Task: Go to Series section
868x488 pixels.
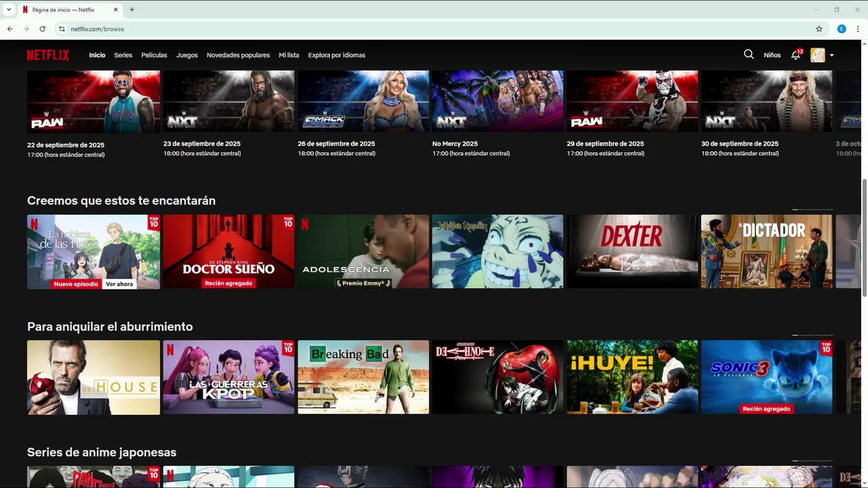Action: tap(123, 56)
